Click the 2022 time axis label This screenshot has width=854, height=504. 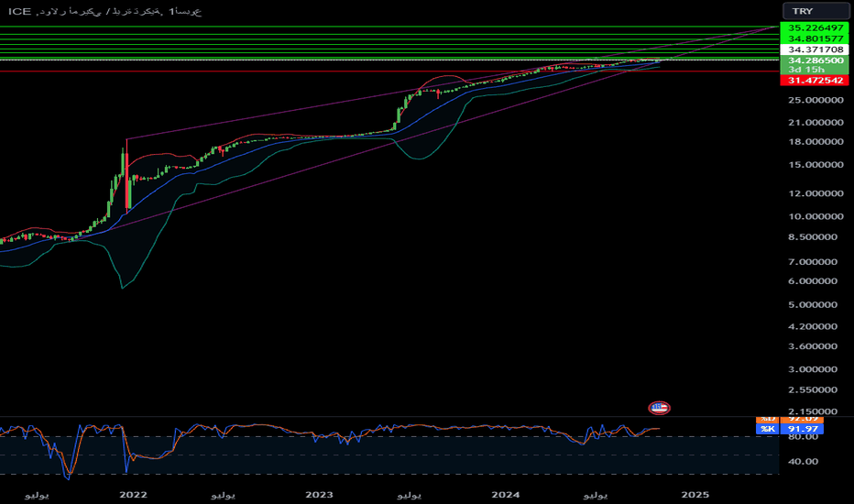(x=134, y=495)
